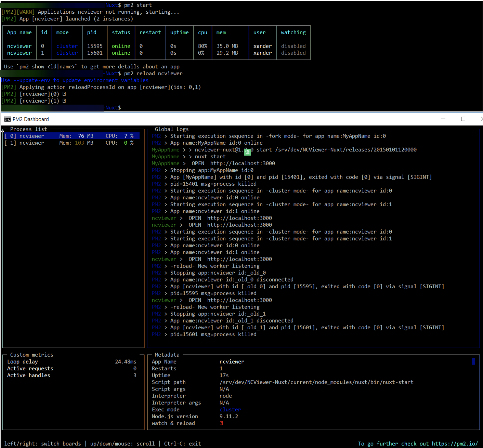The image size is (483, 448).
Task: Minimize the PM2 Dashboard window
Action: pos(443,119)
